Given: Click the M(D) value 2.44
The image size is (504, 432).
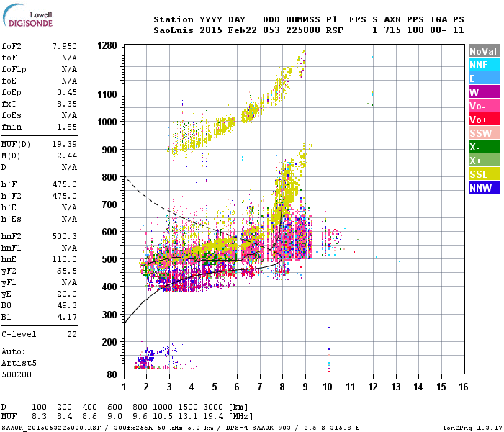Looking at the screenshot, I should [x=67, y=156].
